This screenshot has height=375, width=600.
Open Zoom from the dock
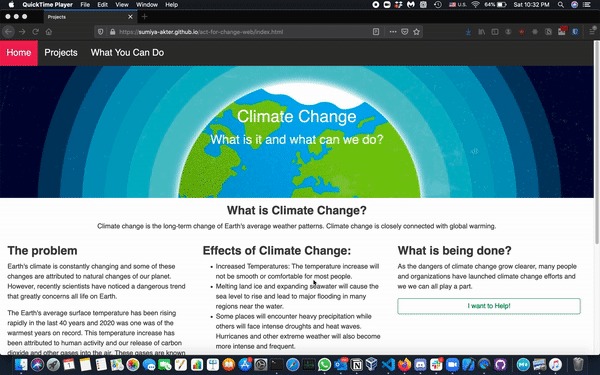(x=452, y=364)
